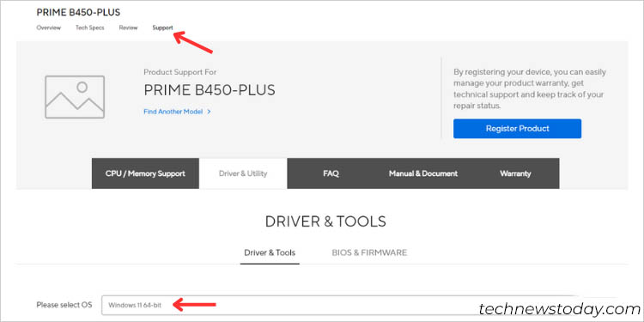Select Driver & Utility tab
Screen dimensions: 644x322
243,173
